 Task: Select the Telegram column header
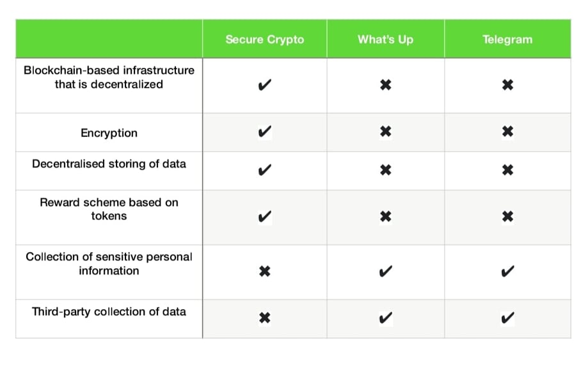coord(507,39)
